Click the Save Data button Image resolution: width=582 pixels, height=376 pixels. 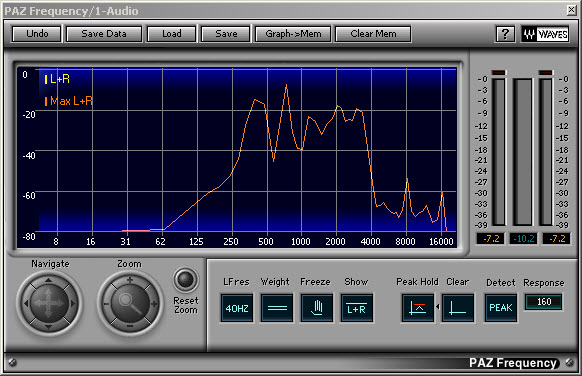tap(104, 34)
